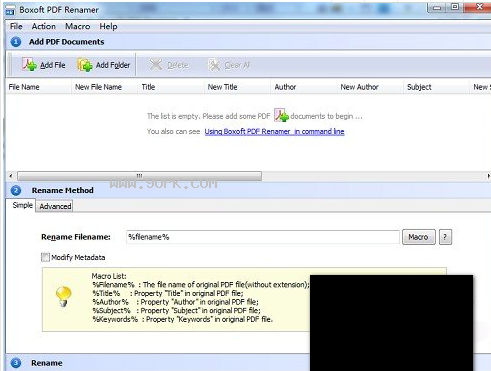Screen dimensions: 491x371
Task: Enable the Modify Metadata checkbox
Action: (x=45, y=257)
